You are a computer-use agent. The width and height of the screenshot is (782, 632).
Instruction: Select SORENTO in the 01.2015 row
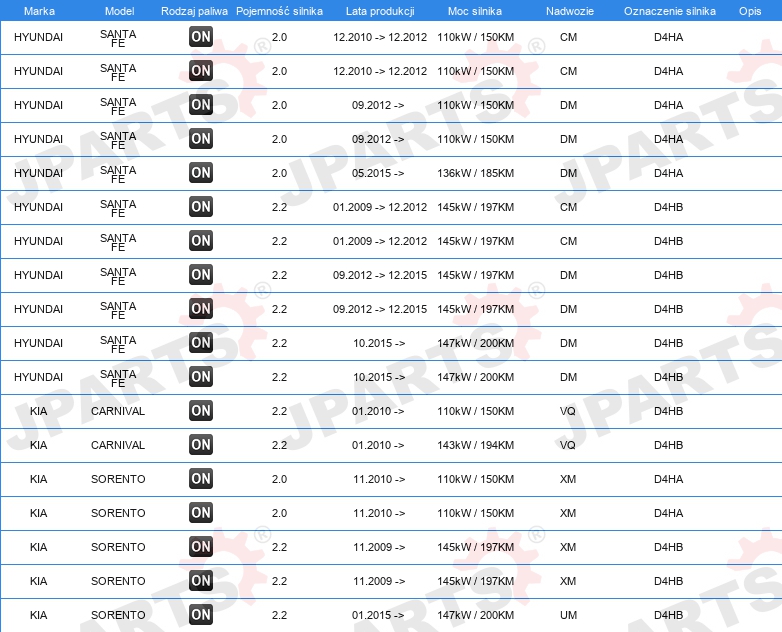click(118, 615)
